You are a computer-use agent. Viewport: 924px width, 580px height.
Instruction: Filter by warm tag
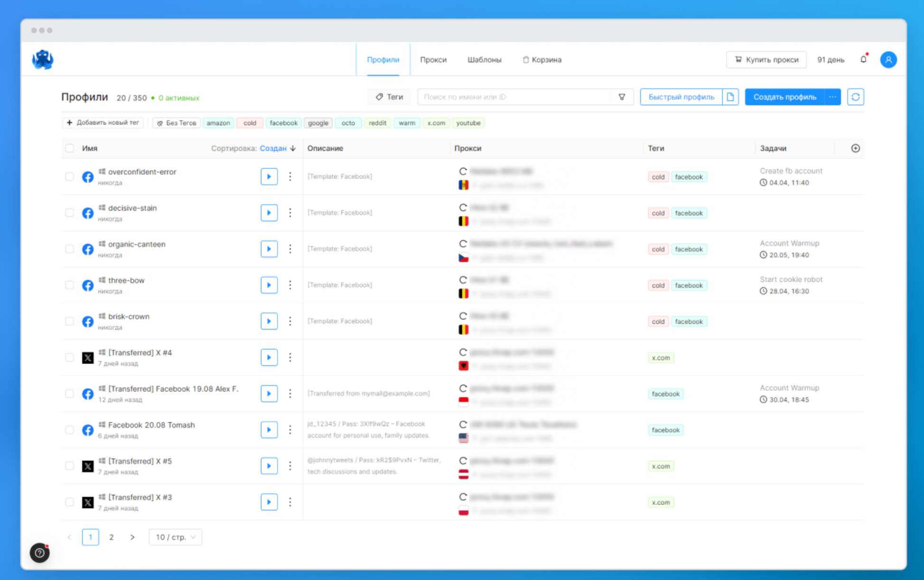click(x=407, y=123)
